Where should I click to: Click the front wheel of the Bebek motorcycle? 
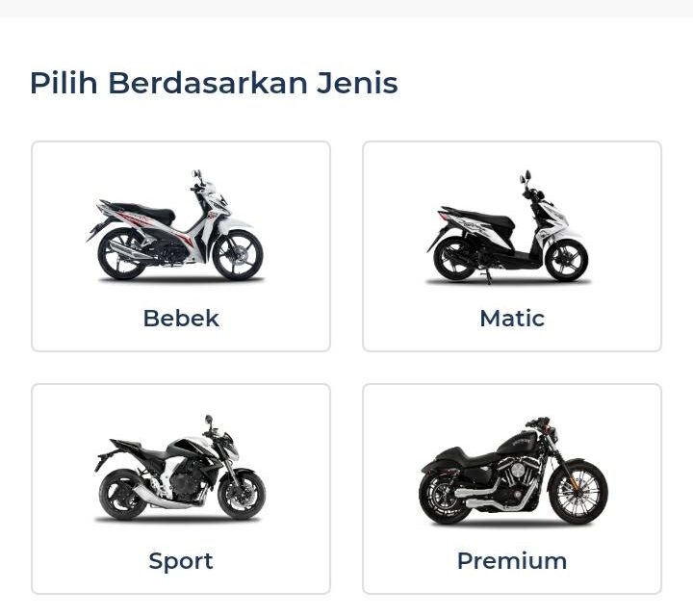coord(237,254)
